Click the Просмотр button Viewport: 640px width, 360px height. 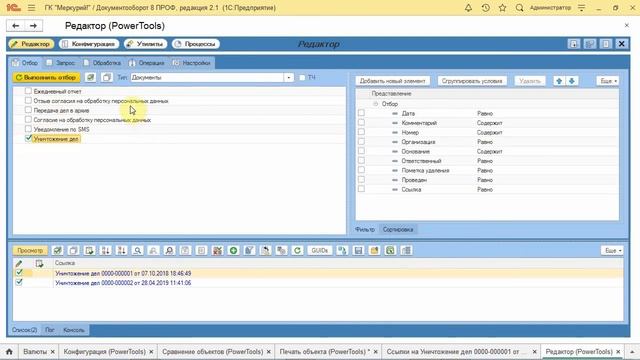30,250
